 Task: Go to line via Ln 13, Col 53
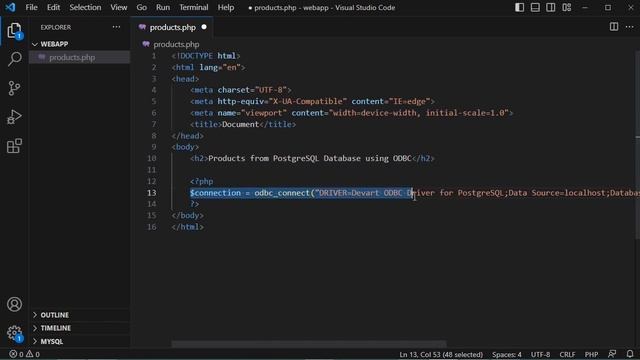(441, 354)
